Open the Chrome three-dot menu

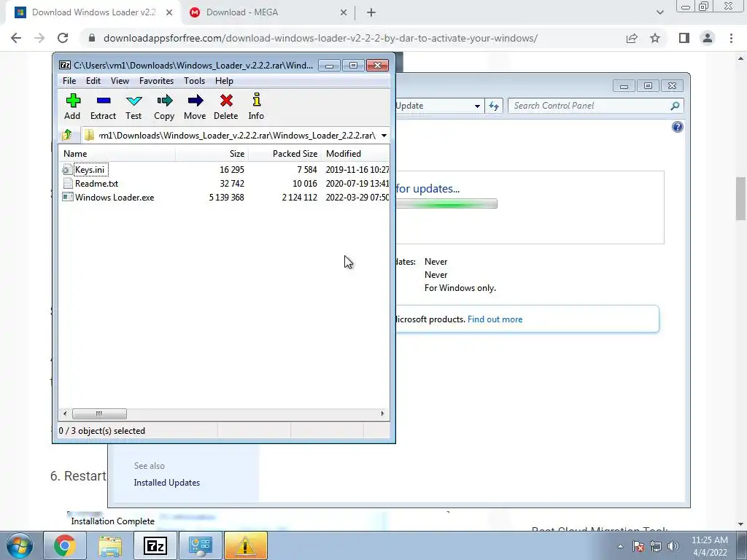coord(731,38)
